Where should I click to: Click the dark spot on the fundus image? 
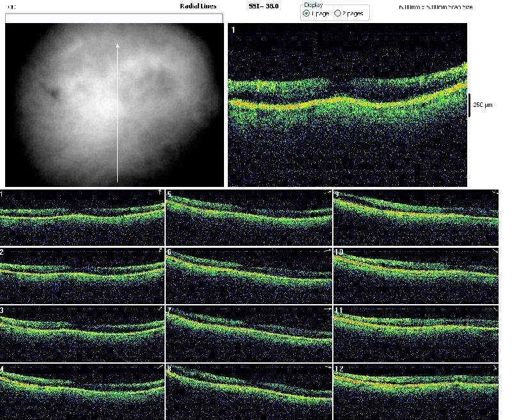click(54, 94)
